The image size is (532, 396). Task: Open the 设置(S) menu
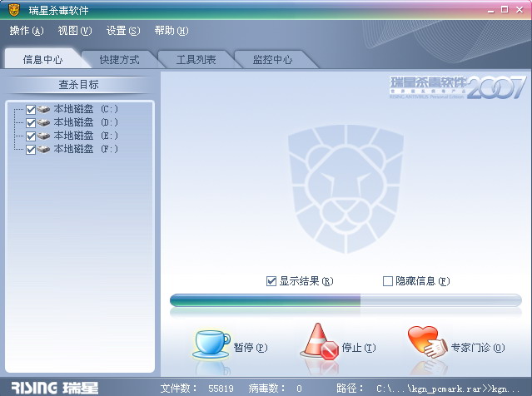[123, 31]
